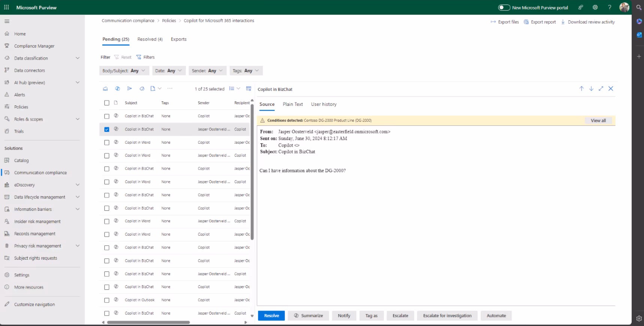Open the Exports tab
Viewport: 644px width, 326px height.
(x=178, y=39)
